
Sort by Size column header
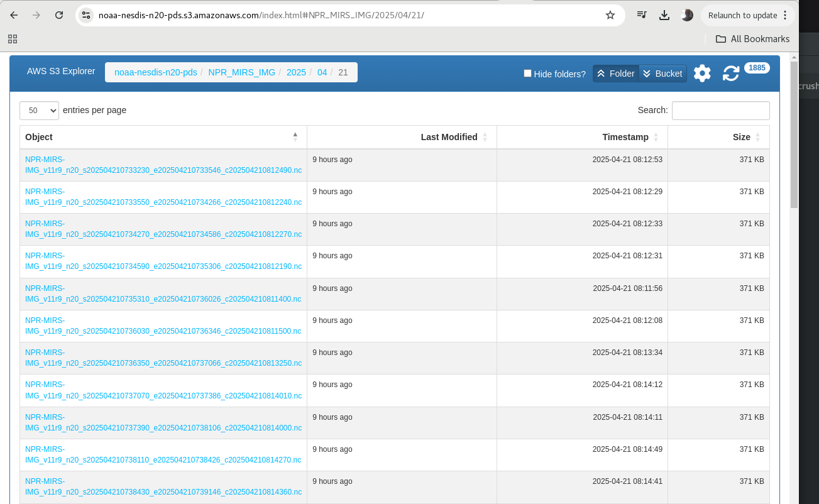[718, 137]
